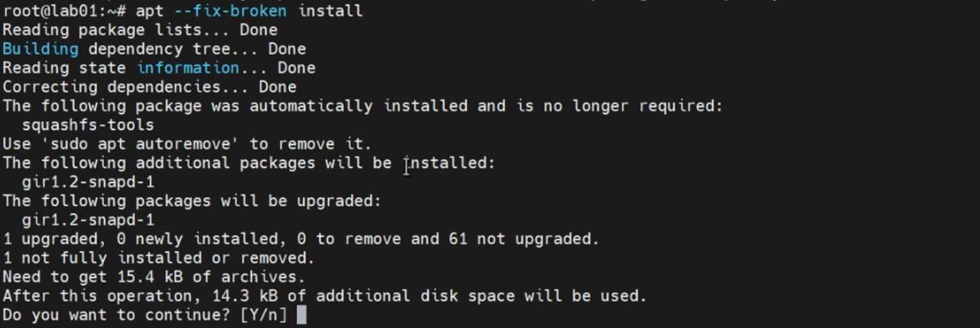Click the "--fix-broken" flag in the command
980x328 pixels.
point(230,11)
